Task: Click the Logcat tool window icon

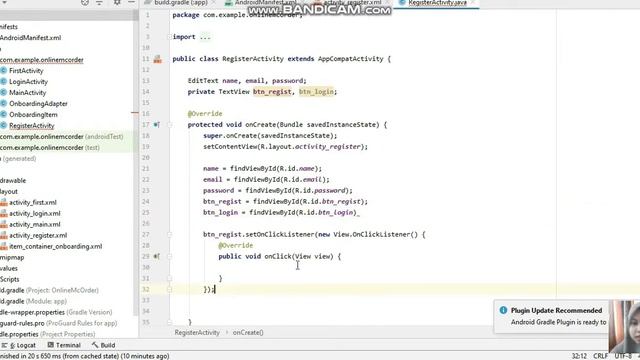Action: click(x=4, y=345)
